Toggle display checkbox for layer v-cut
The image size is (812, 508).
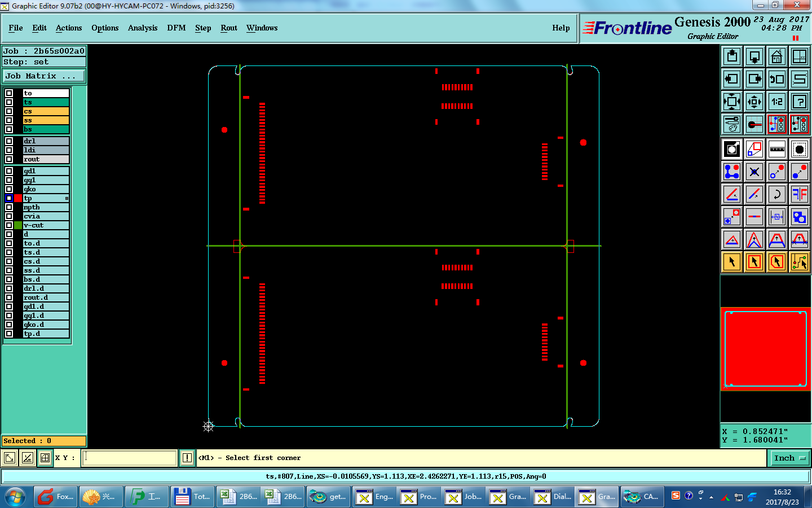click(x=9, y=225)
